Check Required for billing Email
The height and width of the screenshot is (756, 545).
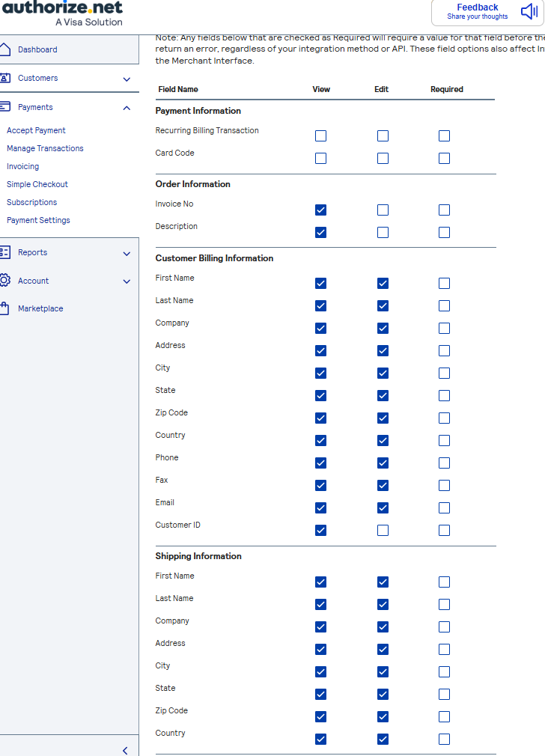click(x=444, y=507)
